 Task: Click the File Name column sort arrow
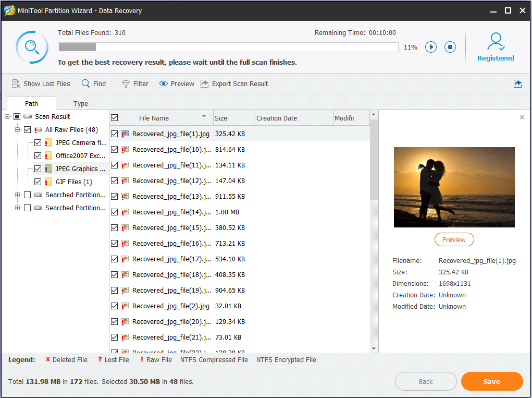point(204,116)
